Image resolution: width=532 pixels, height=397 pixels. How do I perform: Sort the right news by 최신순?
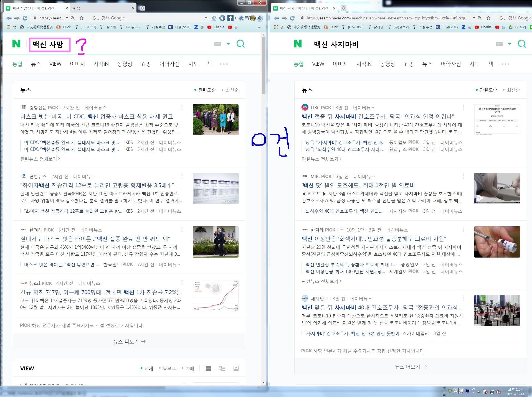coord(512,90)
